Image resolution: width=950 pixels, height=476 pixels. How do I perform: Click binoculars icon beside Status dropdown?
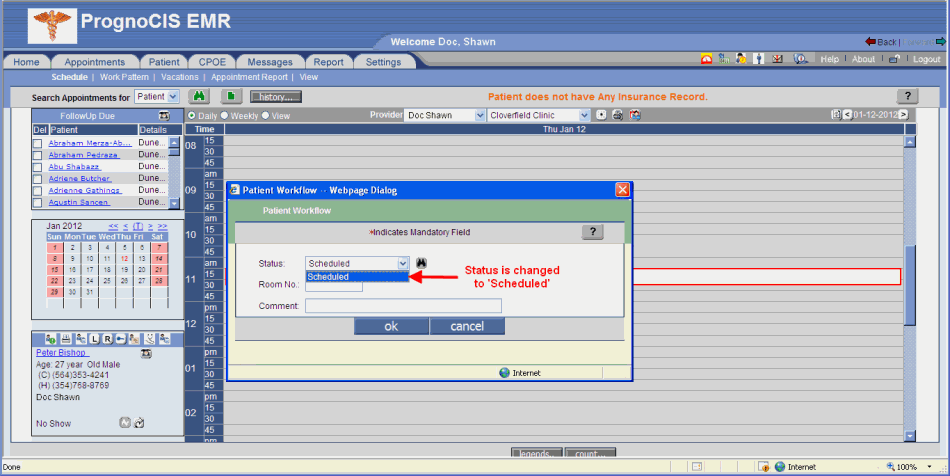point(421,263)
